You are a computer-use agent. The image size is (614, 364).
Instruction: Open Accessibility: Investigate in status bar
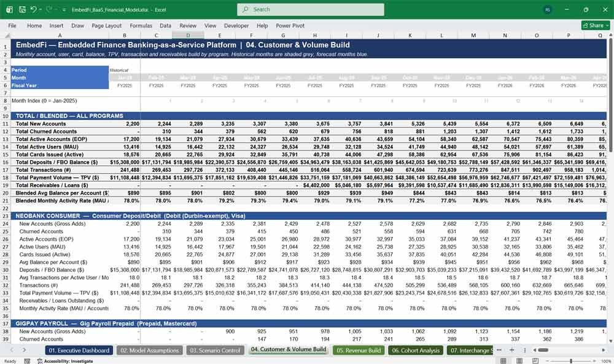[x=65, y=361]
